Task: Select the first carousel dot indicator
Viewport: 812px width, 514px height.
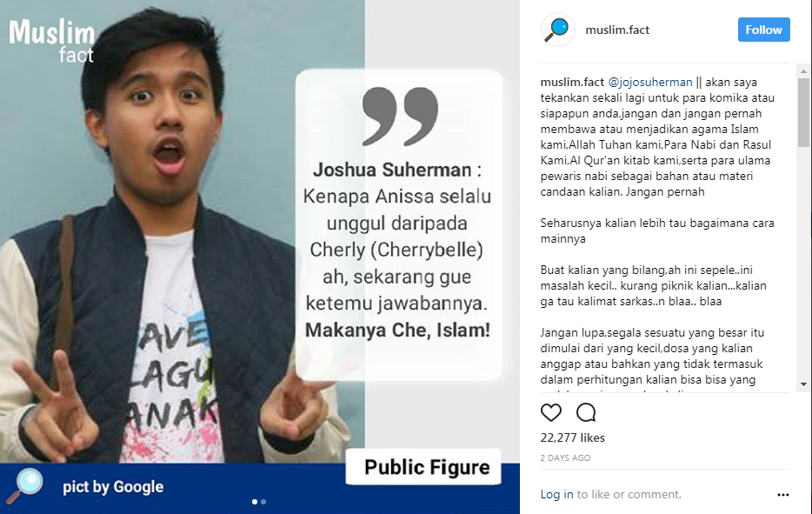Action: pos(254,502)
